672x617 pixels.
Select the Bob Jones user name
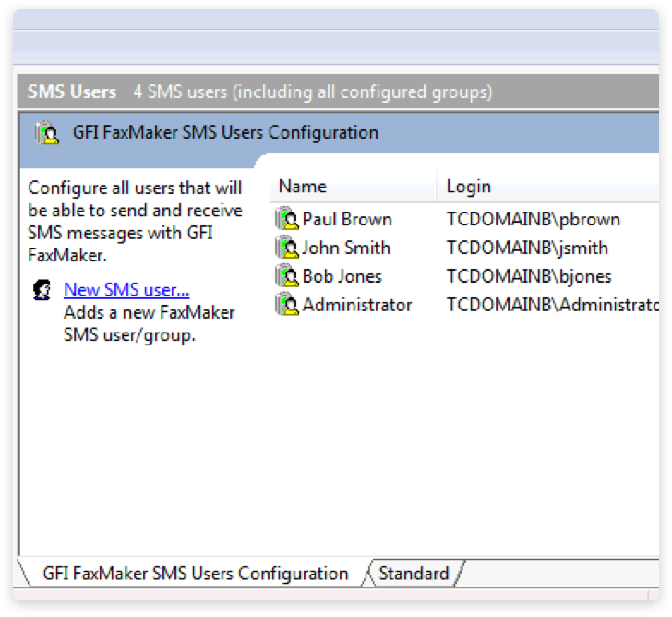pos(342,276)
